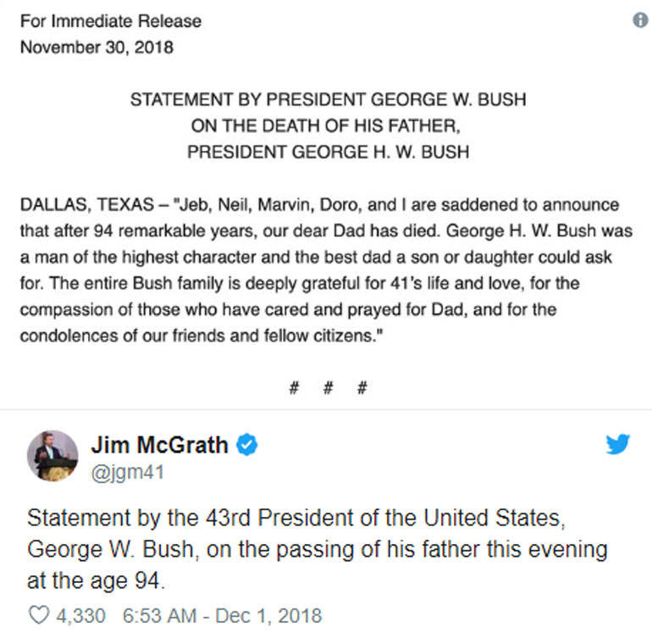Click the 4,330 likes count

point(81,614)
